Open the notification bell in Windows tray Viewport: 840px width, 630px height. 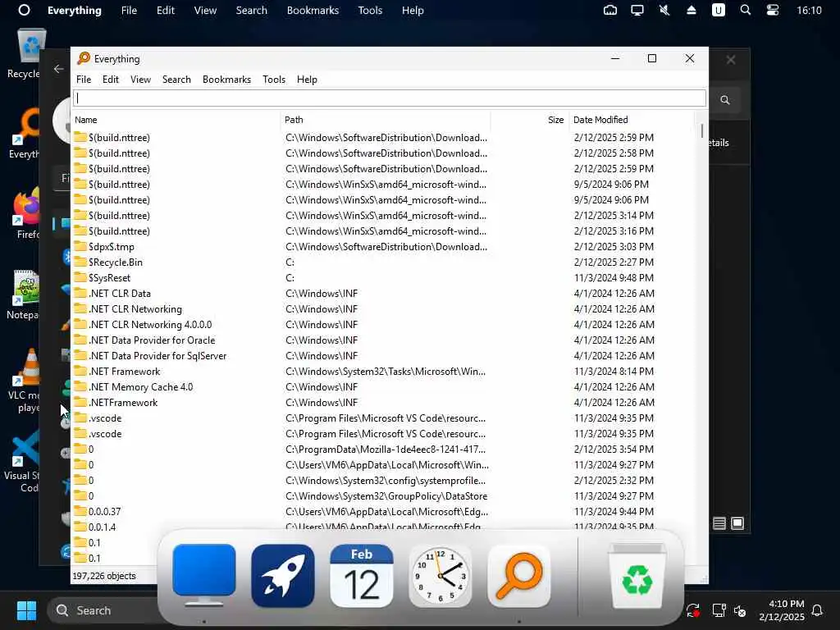coord(817,610)
